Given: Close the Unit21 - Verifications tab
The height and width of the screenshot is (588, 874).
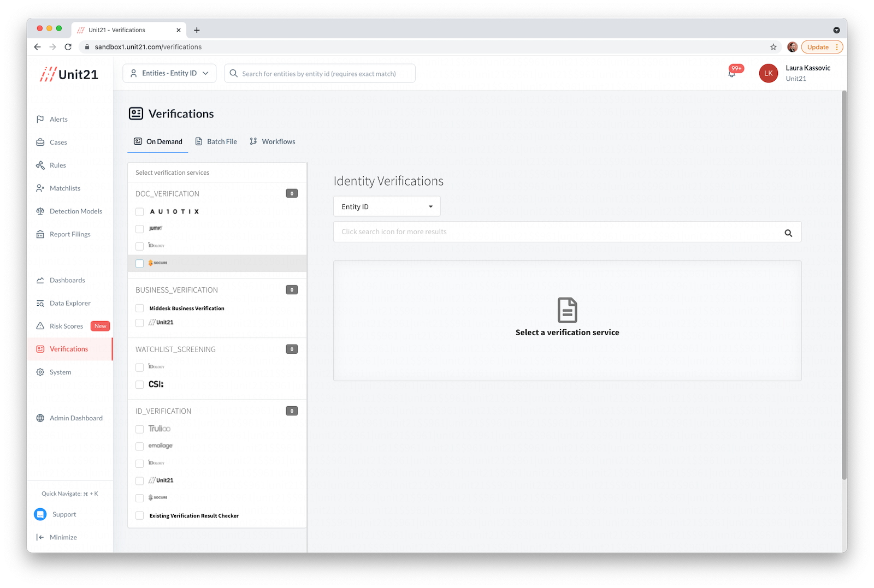Looking at the screenshot, I should tap(179, 30).
